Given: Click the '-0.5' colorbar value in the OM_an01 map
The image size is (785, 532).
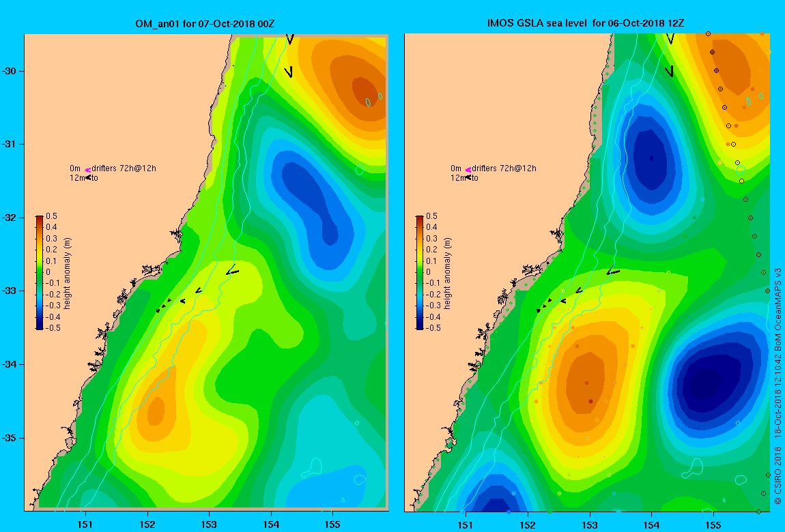Looking at the screenshot, I should (53, 328).
